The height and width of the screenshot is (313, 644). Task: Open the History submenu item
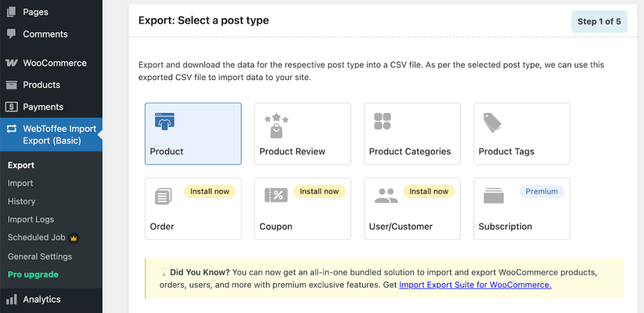pyautogui.click(x=21, y=202)
